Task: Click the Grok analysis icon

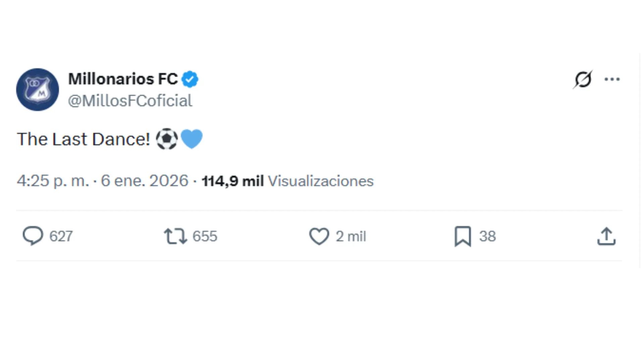Action: (x=584, y=79)
